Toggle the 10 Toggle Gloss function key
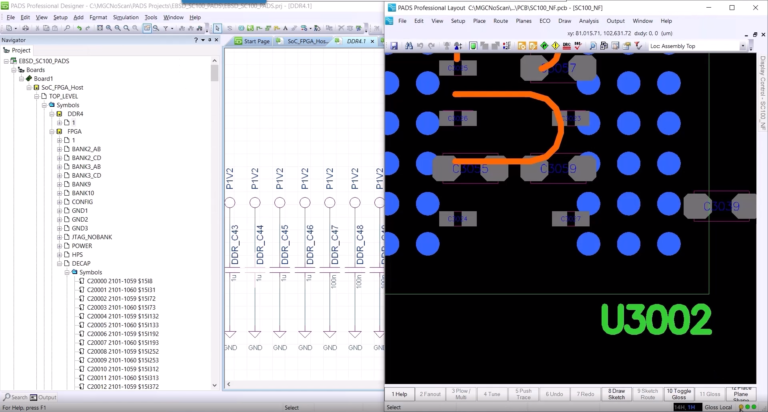The height and width of the screenshot is (412, 768). point(678,394)
